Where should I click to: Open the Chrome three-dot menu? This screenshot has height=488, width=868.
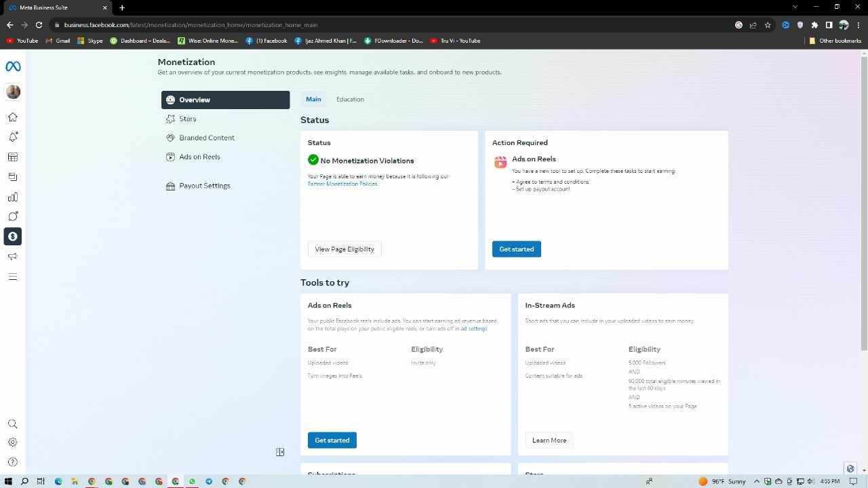coord(858,25)
